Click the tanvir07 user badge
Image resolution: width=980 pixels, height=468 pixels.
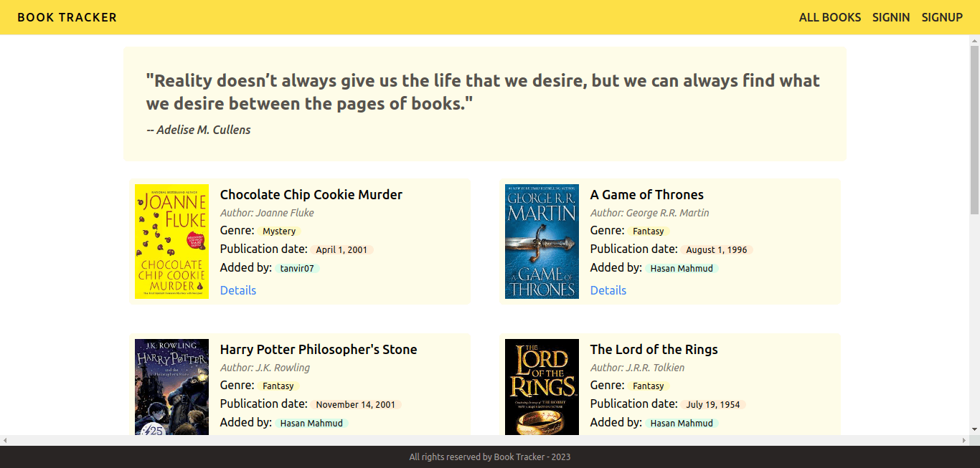pos(297,268)
